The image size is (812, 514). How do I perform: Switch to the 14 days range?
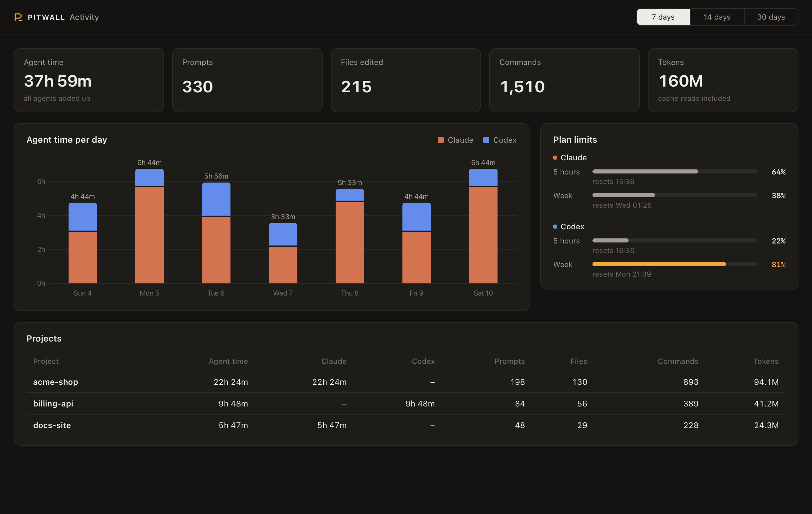click(717, 17)
